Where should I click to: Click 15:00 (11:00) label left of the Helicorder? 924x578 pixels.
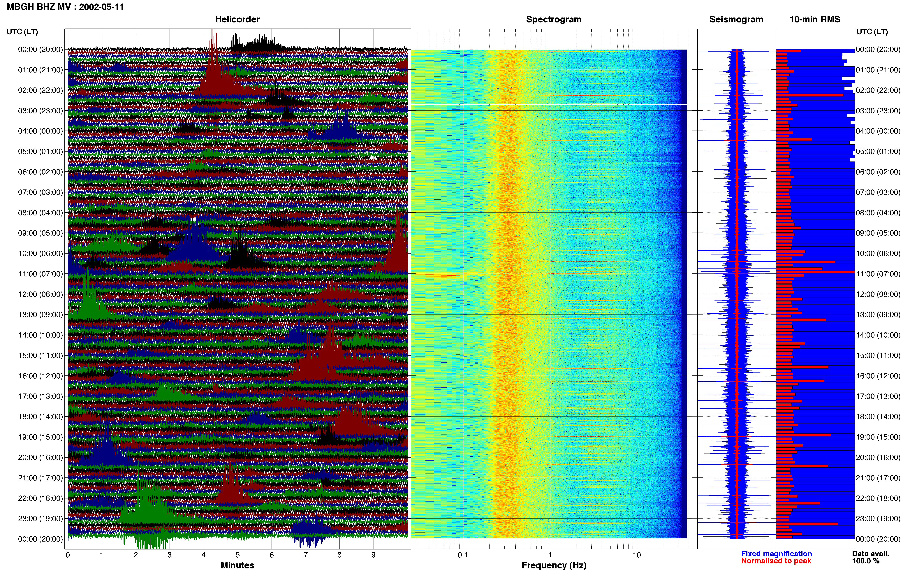[x=41, y=356]
